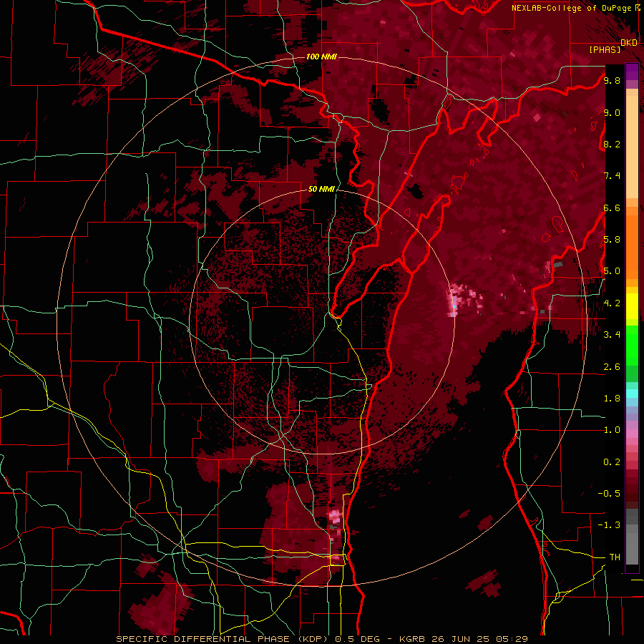This screenshot has height=644, width=644.
Task: Click the purple segment atop the color bar
Action: (632, 72)
